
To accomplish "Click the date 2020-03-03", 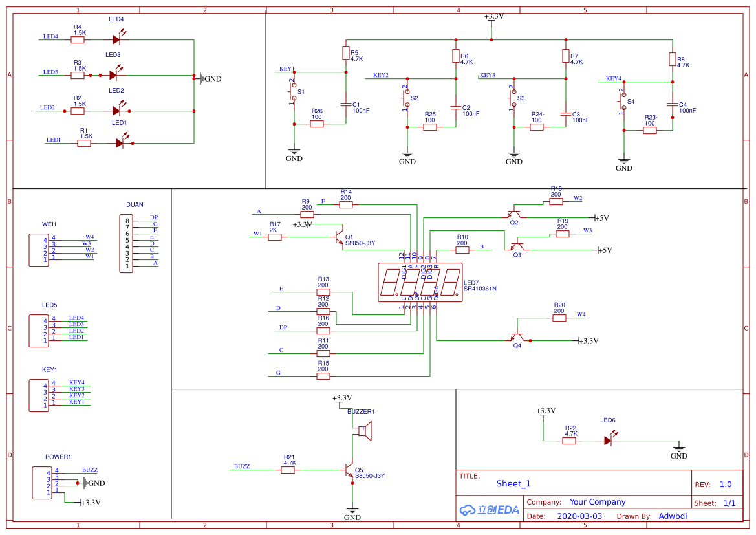I will click(x=579, y=516).
